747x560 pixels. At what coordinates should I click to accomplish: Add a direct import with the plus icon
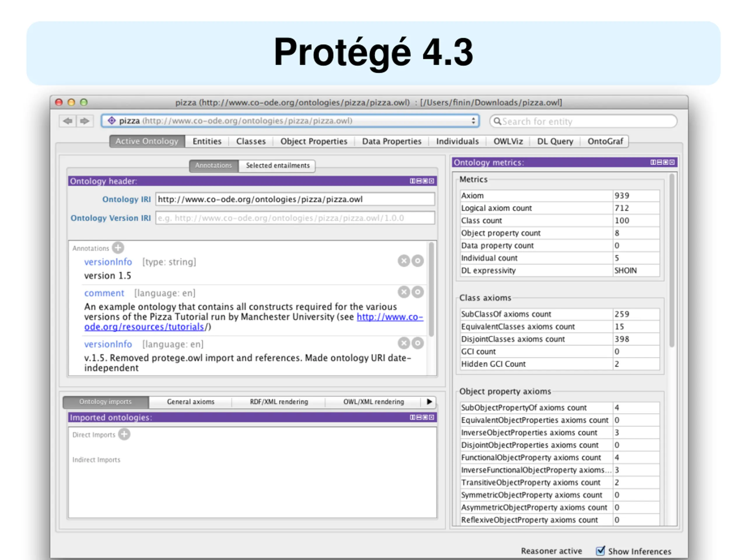pyautogui.click(x=124, y=434)
